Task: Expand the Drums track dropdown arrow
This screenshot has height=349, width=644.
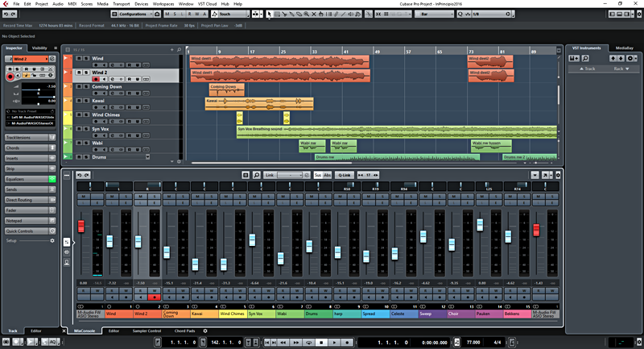Action: click(x=147, y=157)
